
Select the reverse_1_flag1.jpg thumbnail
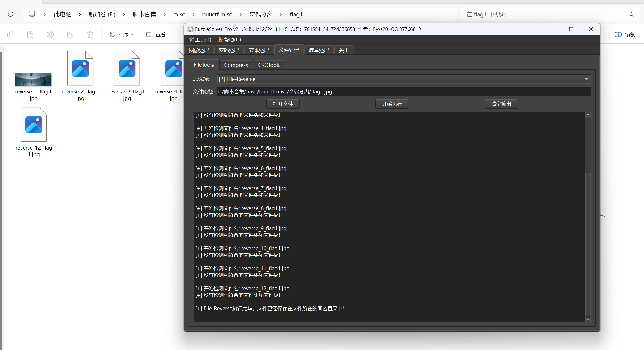pyautogui.click(x=33, y=80)
